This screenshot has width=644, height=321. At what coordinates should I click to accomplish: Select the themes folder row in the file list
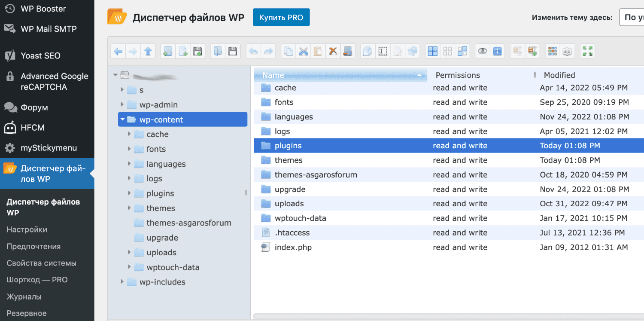(449, 160)
